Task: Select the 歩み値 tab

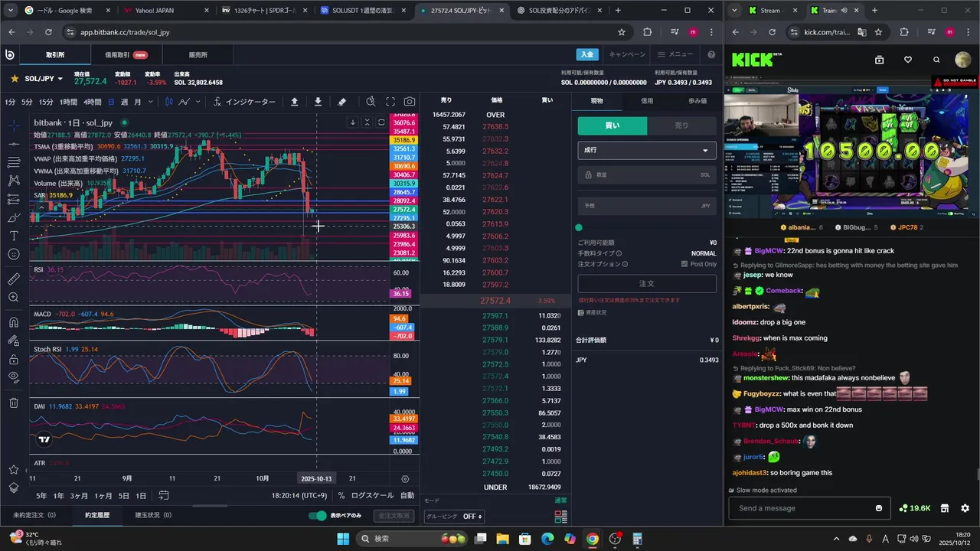Action: pos(697,100)
